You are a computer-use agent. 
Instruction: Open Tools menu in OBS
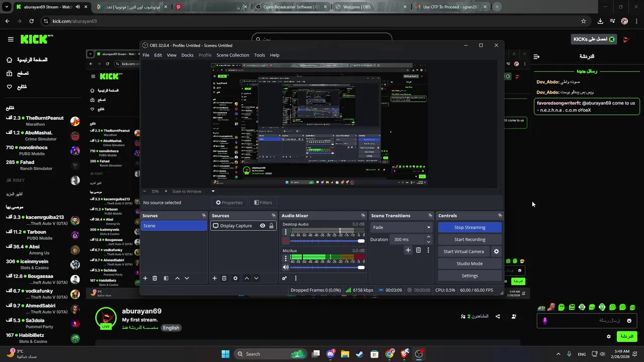click(x=259, y=55)
